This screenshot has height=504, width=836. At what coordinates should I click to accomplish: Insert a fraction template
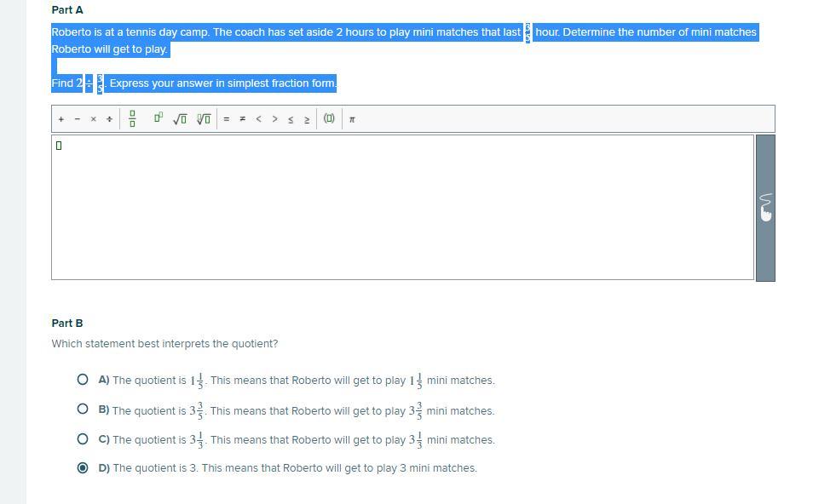132,119
